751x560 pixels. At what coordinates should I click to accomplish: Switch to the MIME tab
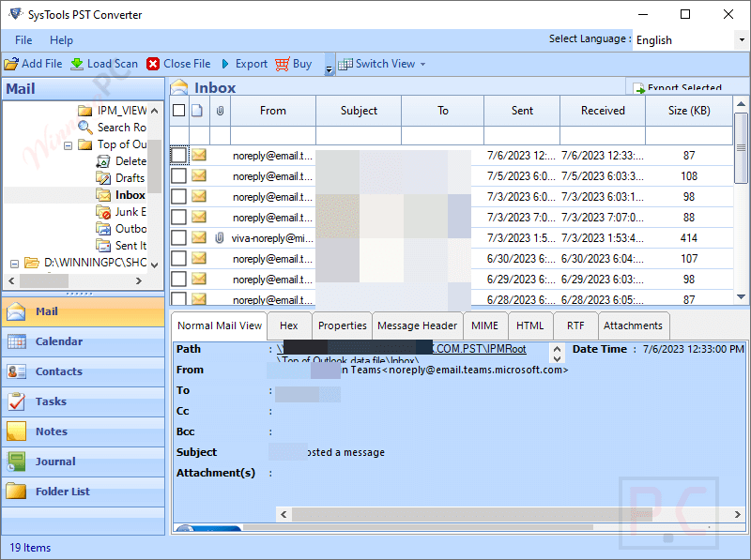484,325
